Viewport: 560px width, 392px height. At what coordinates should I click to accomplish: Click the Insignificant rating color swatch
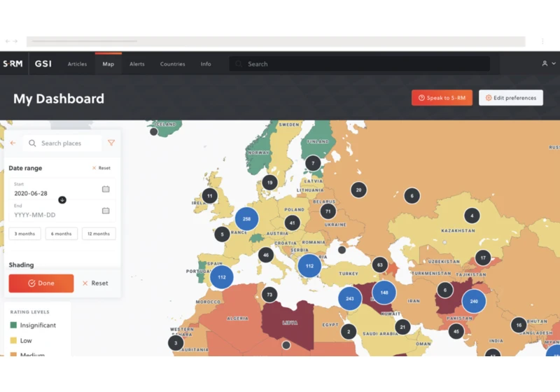click(13, 325)
